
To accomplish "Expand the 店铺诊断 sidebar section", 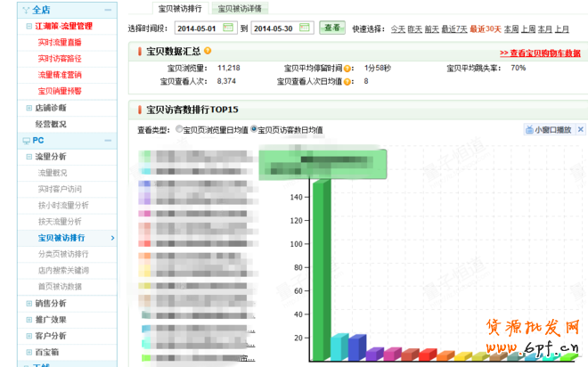I will [x=29, y=108].
